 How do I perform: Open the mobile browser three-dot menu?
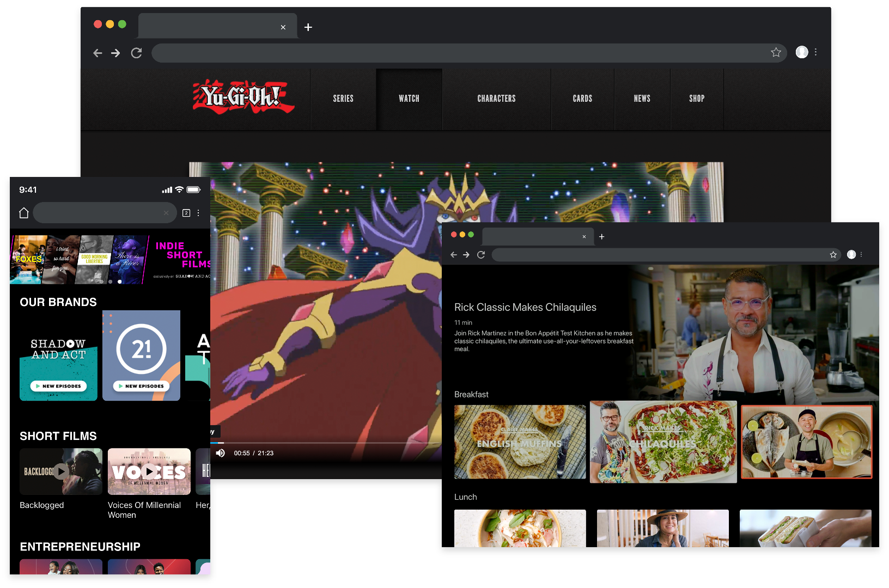click(198, 213)
